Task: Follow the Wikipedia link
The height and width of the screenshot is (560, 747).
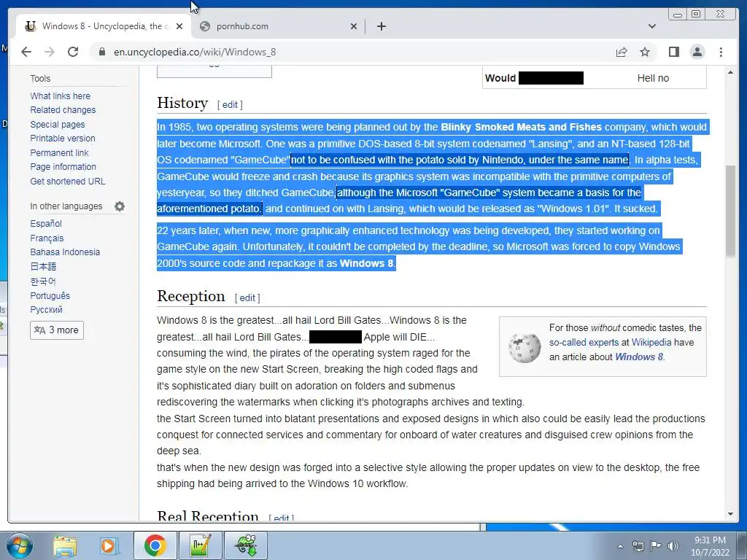Action: [x=651, y=343]
